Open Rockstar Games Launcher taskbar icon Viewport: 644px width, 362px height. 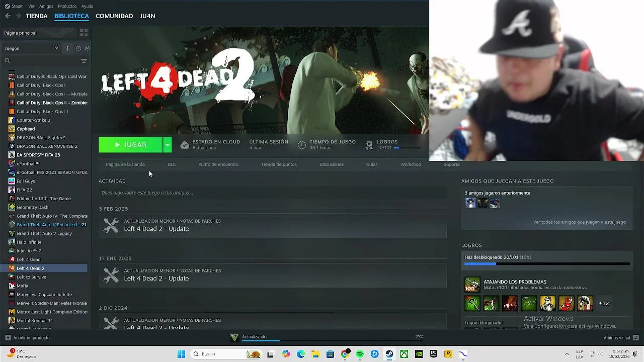click(448, 354)
